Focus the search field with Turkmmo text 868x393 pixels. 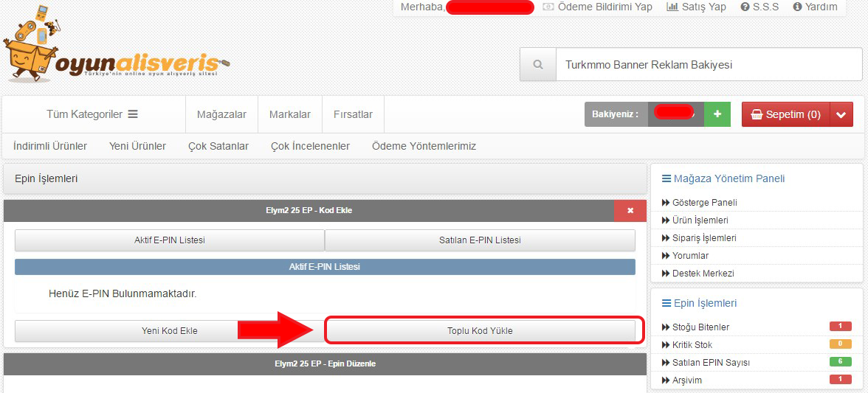click(x=709, y=65)
